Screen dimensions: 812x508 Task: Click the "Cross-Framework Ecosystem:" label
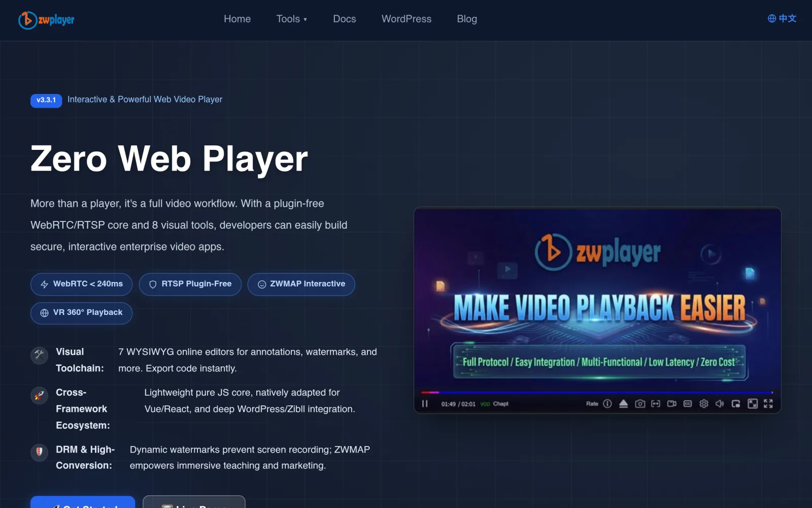point(83,409)
